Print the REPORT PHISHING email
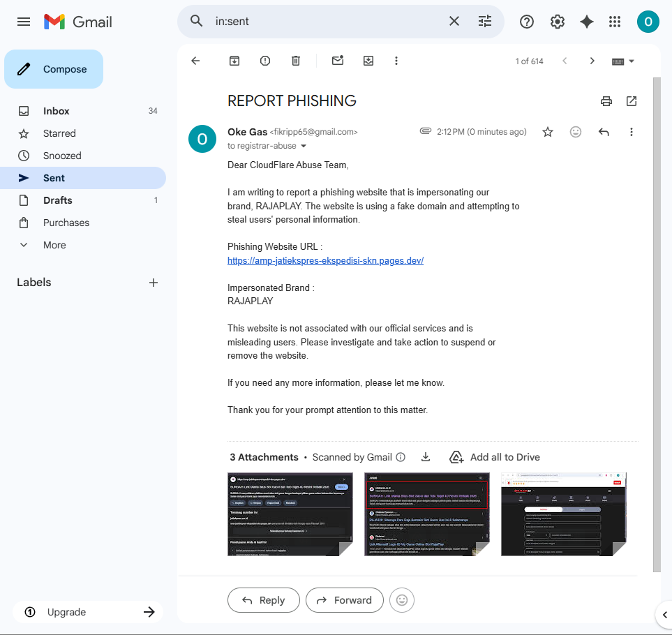672x635 pixels. (606, 101)
